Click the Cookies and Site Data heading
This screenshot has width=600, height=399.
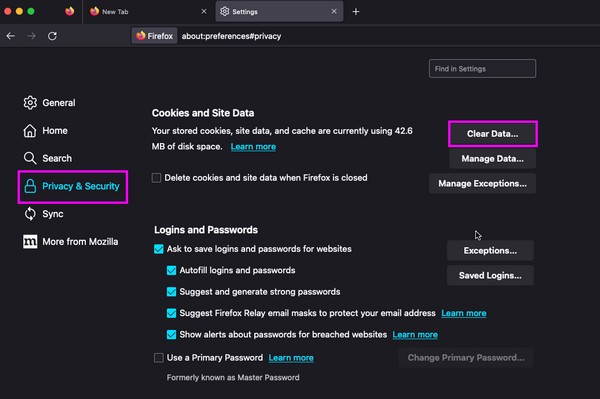coord(203,113)
